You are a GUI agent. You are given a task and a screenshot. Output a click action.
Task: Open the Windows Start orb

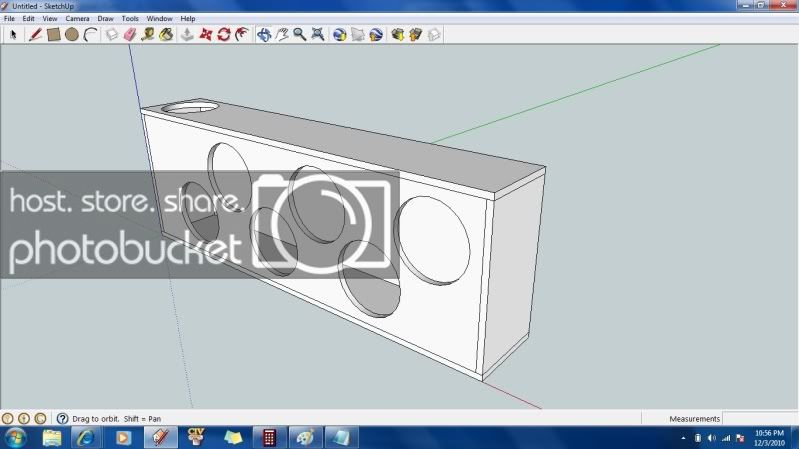pyautogui.click(x=15, y=437)
